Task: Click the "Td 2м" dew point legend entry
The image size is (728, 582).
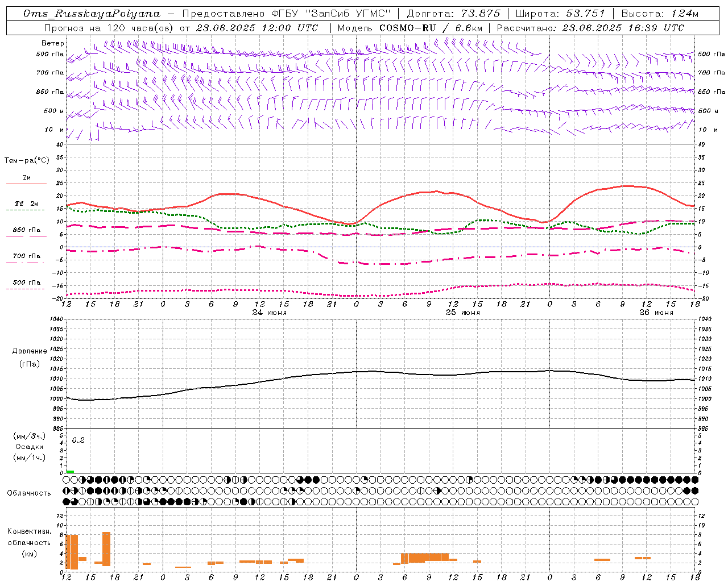Action: coord(27,203)
